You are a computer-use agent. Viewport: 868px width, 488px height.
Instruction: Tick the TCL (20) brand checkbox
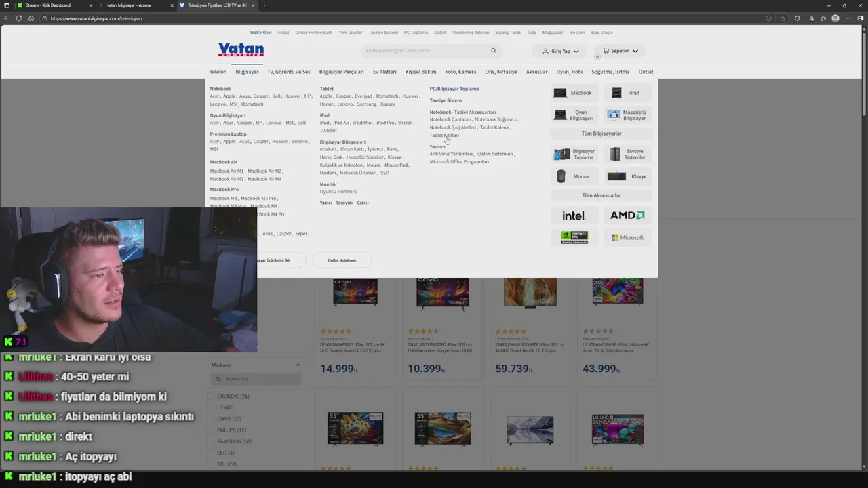click(x=211, y=464)
